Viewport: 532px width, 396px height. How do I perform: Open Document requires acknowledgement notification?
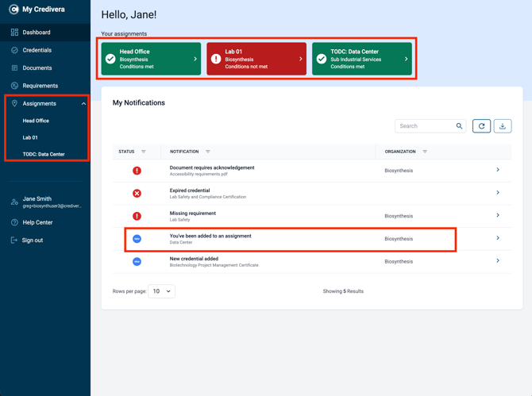tap(312, 171)
